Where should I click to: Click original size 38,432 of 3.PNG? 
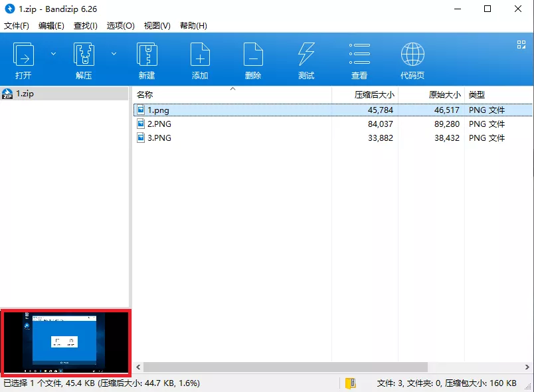(447, 138)
